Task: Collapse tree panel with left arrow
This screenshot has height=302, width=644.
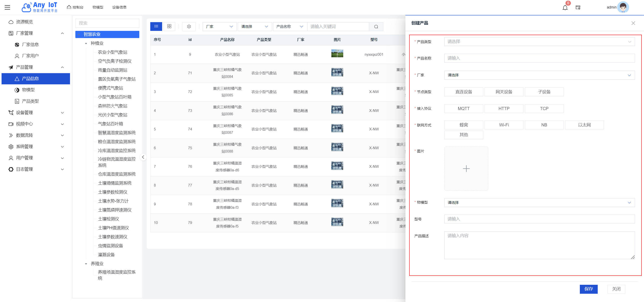Action: (143, 157)
